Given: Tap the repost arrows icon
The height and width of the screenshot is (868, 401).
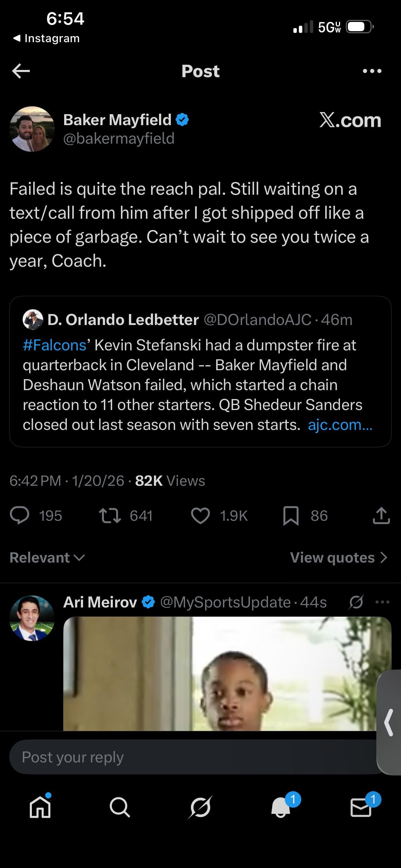Looking at the screenshot, I should click(110, 516).
